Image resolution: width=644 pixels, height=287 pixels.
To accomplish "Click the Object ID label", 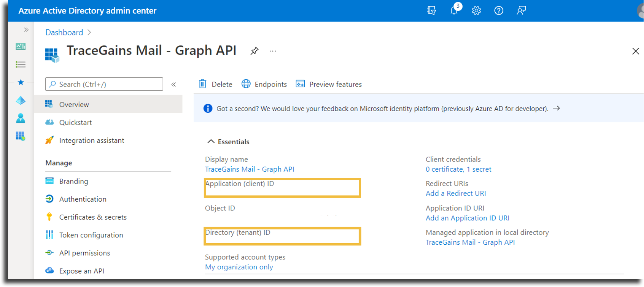I will [x=220, y=208].
